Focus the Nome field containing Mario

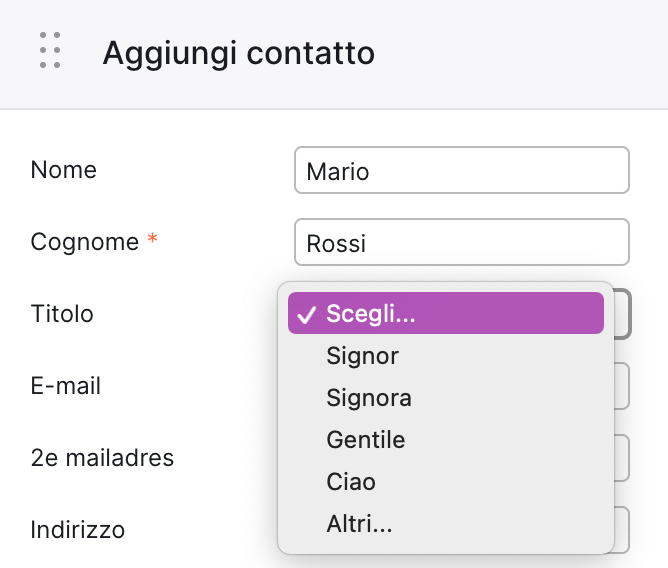pyautogui.click(x=462, y=170)
